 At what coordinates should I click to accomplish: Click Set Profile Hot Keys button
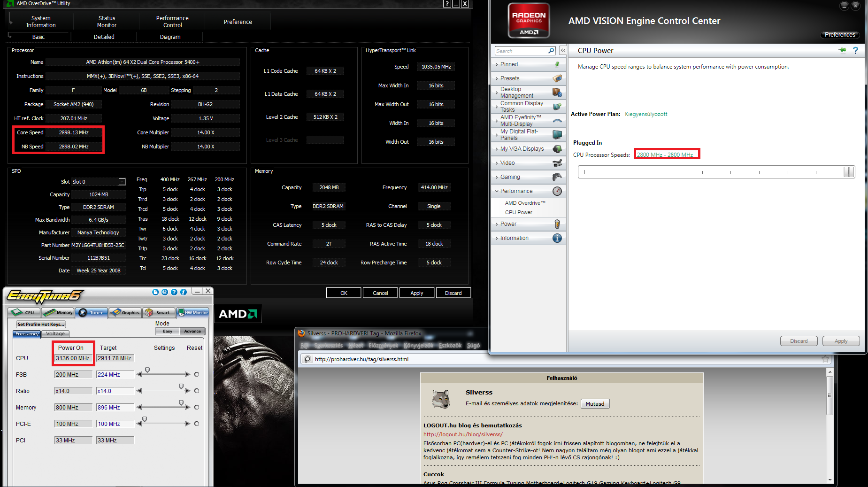pos(41,324)
